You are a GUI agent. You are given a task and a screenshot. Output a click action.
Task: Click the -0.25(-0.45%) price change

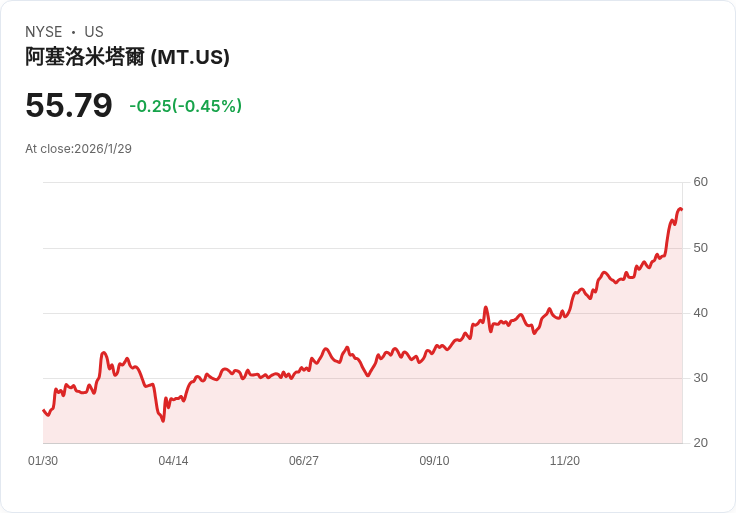pyautogui.click(x=185, y=106)
